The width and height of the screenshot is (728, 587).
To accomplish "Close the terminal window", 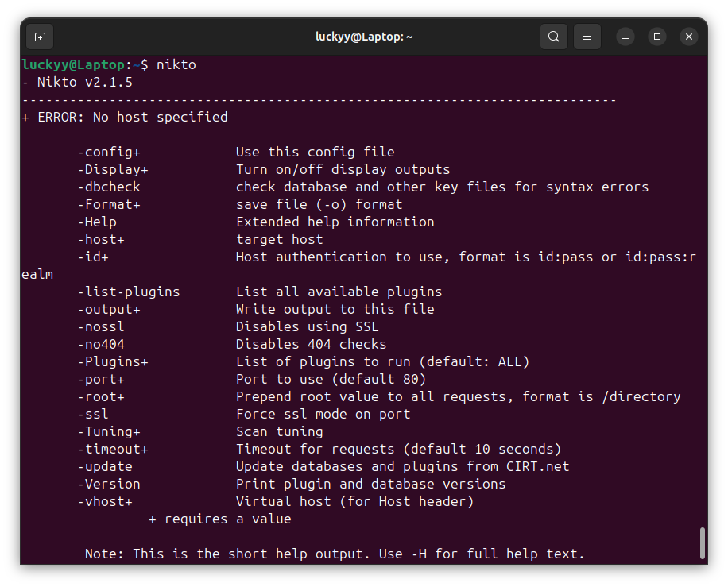I will click(689, 37).
